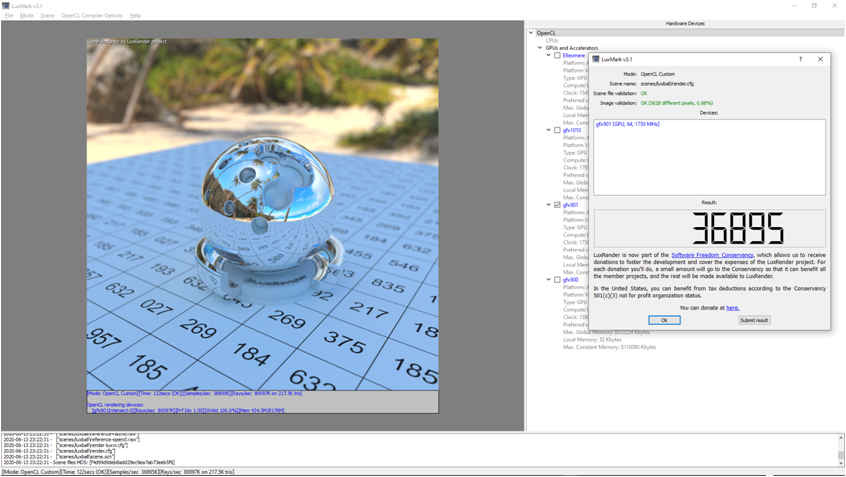Select the GPUs and Accelerators row
Image resolution: width=846 pixels, height=477 pixels.
571,47
